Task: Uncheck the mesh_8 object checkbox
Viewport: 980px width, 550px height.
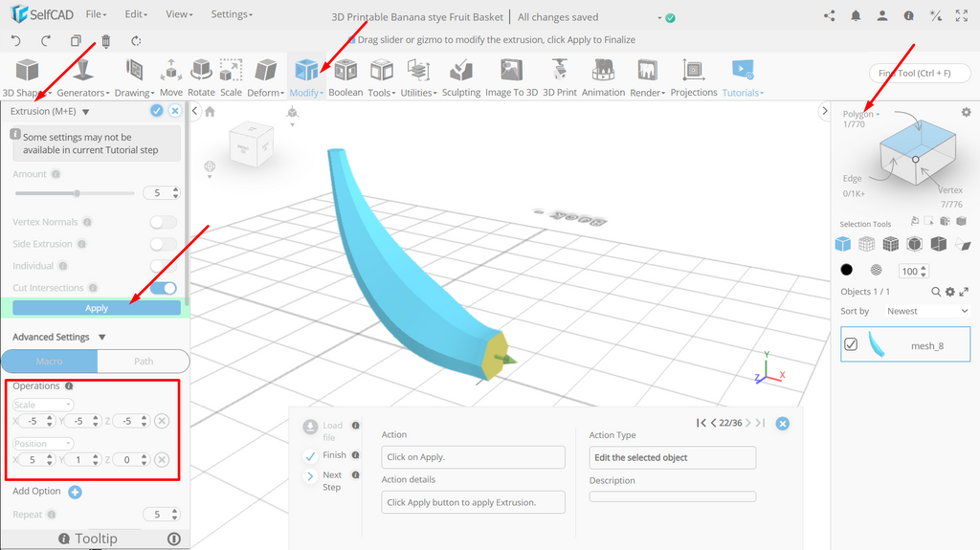Action: (851, 344)
